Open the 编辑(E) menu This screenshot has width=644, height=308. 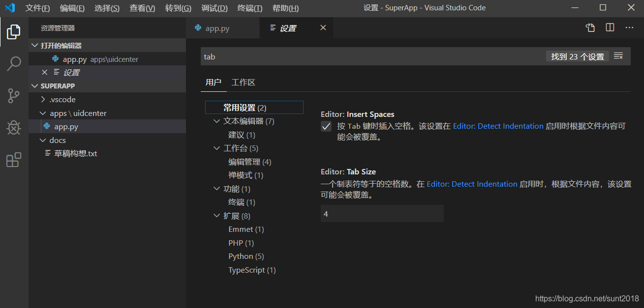[x=72, y=8]
